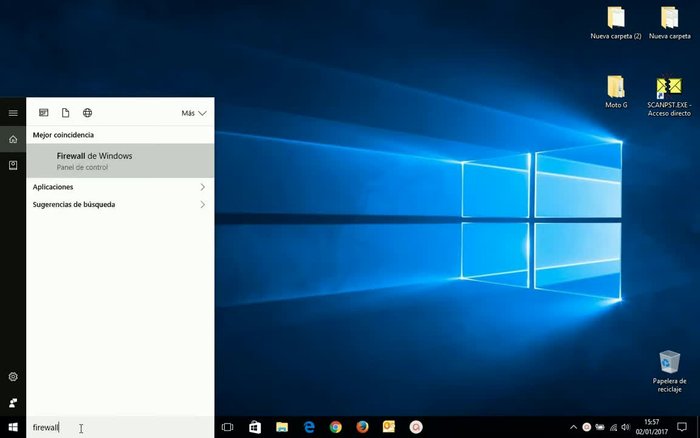The width and height of the screenshot is (700, 438).
Task: Launch Firefox from taskbar
Action: coord(362,427)
